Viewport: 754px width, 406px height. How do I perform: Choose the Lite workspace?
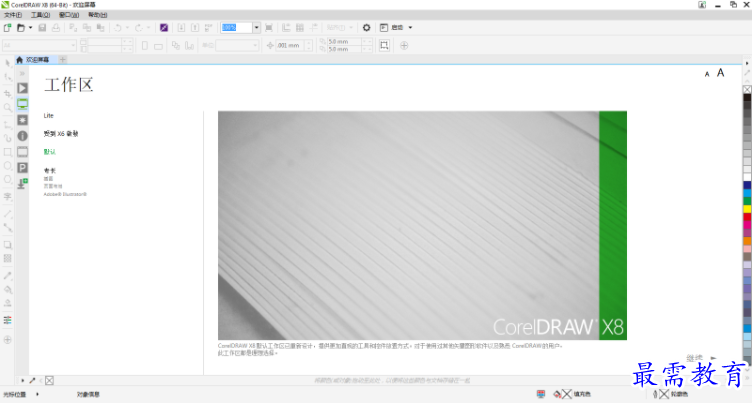click(x=49, y=115)
